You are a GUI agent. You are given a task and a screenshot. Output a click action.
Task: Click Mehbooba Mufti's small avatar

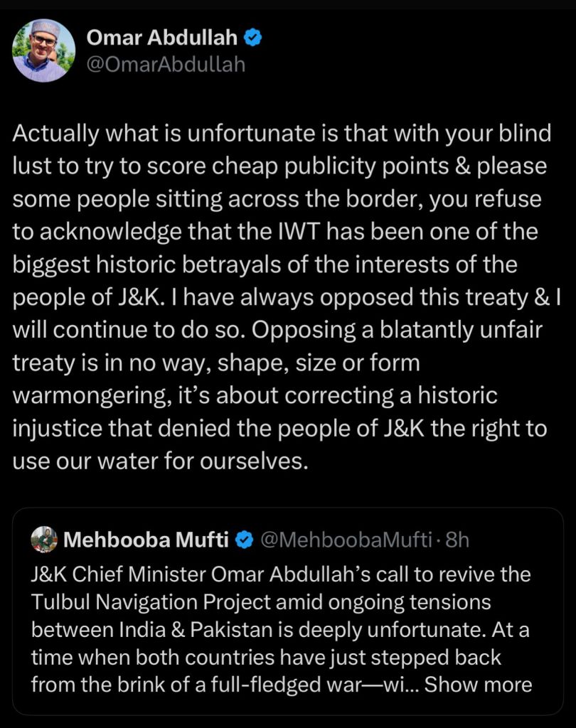[x=44, y=540]
